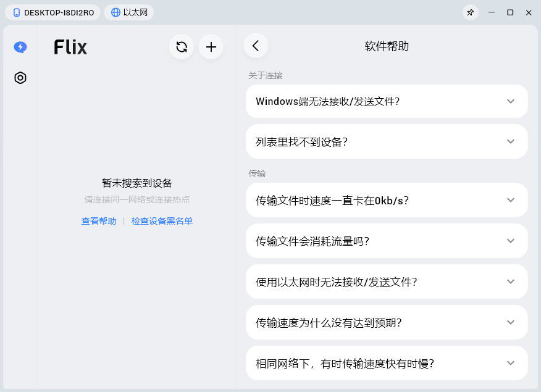Expand "传输速度为什么没有达到预期?" chevron
The height and width of the screenshot is (392, 541).
tap(511, 322)
